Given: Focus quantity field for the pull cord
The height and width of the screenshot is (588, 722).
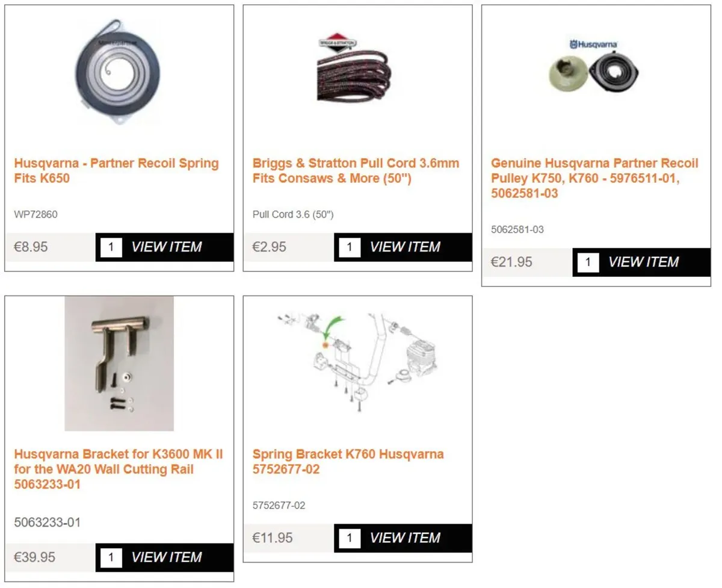Looking at the screenshot, I should 350,247.
